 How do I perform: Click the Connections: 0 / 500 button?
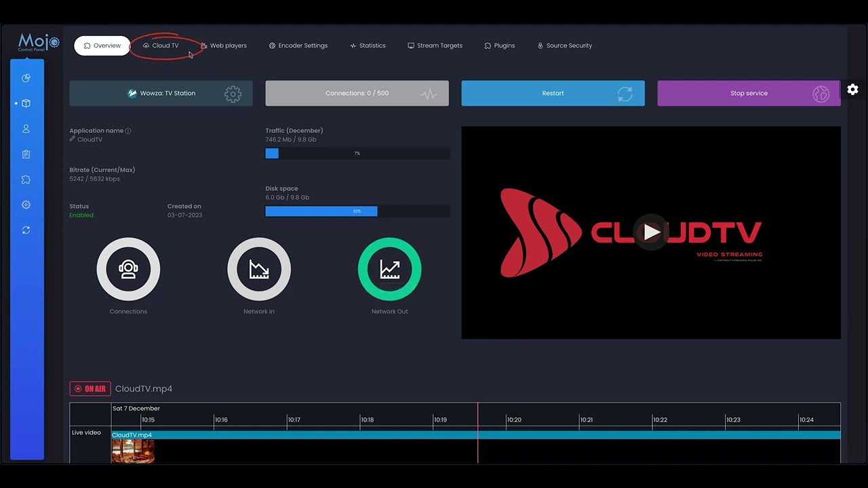[x=357, y=94]
